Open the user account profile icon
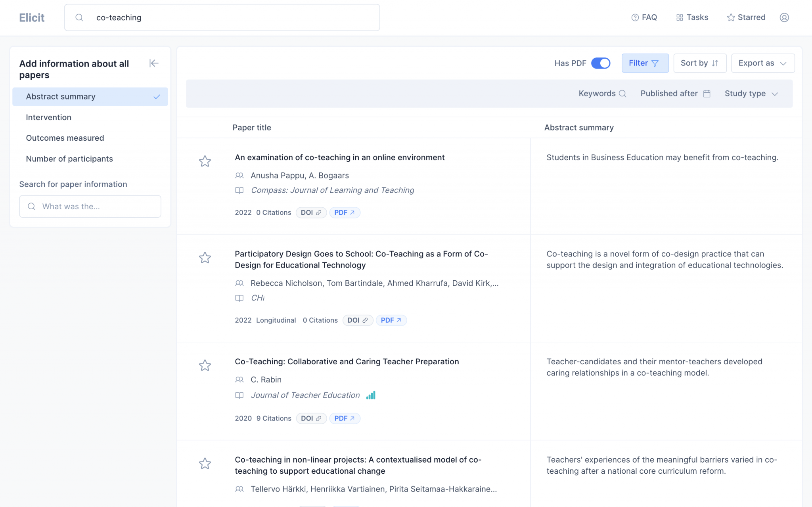 coord(784,17)
